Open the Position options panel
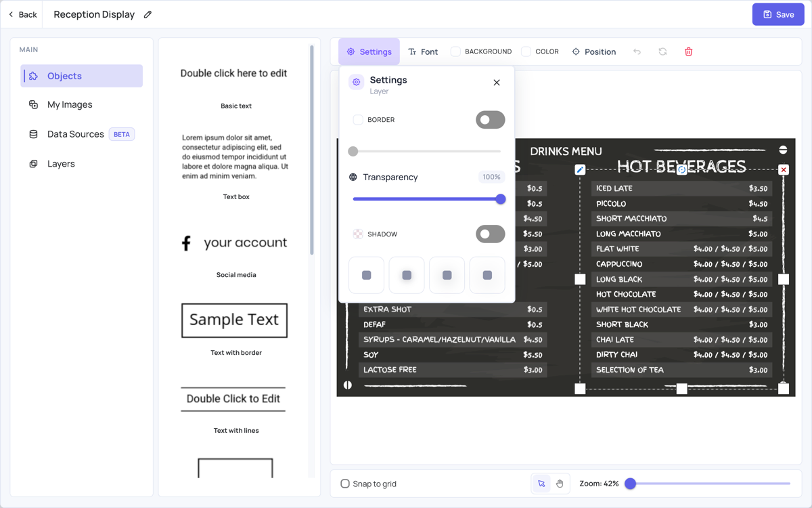Screen dimensions: 812x508 (594, 51)
